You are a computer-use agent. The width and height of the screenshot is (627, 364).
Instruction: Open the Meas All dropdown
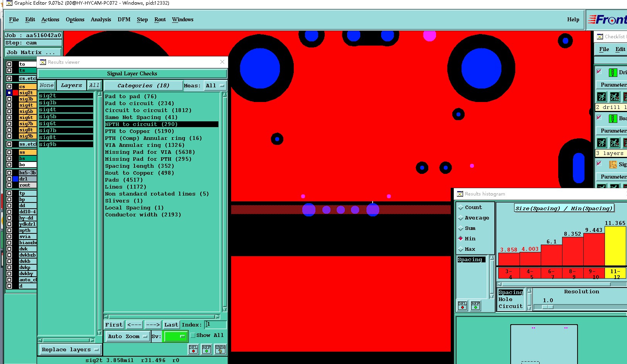click(215, 86)
